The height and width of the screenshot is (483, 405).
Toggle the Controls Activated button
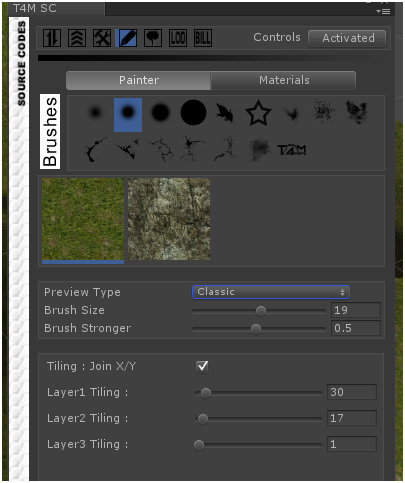pyautogui.click(x=347, y=38)
